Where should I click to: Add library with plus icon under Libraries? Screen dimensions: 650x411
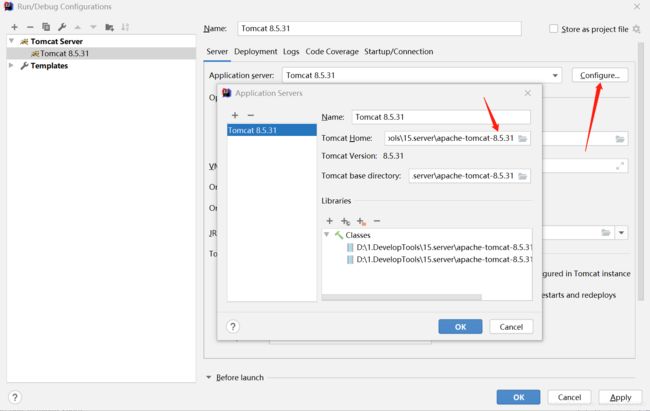coord(330,221)
